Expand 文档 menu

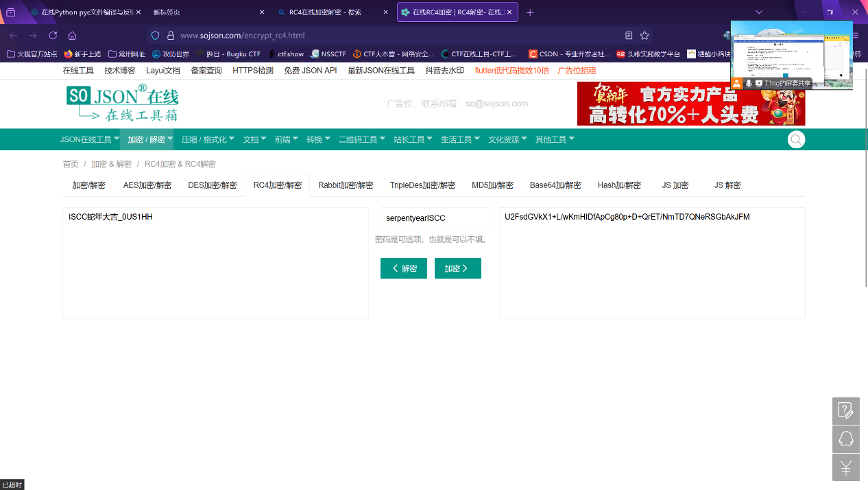pyautogui.click(x=255, y=139)
